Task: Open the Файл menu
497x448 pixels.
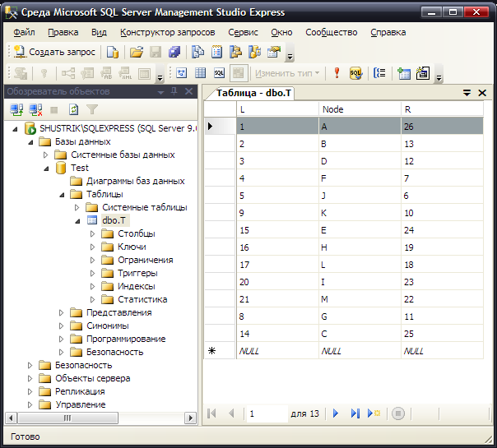Action: click(x=24, y=32)
